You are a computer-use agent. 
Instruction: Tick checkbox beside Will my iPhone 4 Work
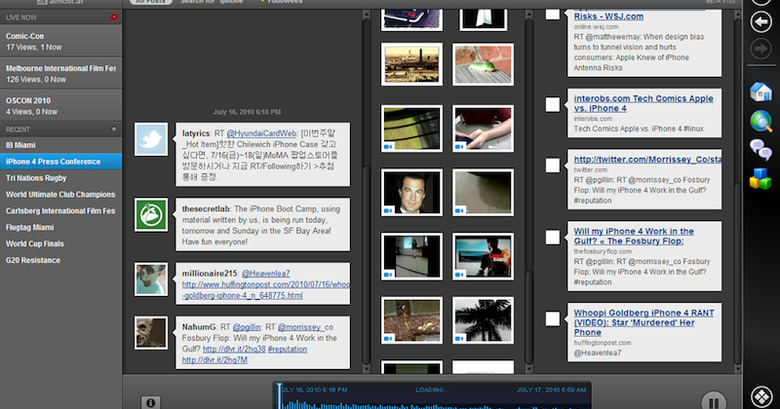point(553,237)
